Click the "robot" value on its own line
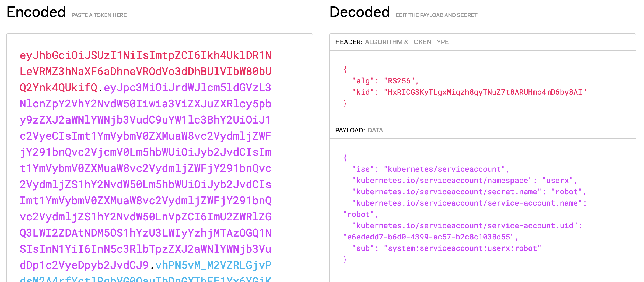This screenshot has height=282, width=644. (361, 214)
